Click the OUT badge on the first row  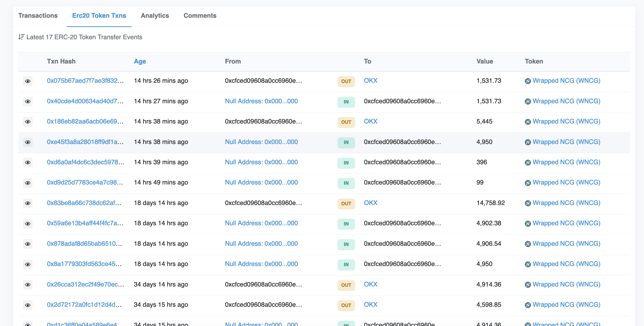(x=346, y=81)
